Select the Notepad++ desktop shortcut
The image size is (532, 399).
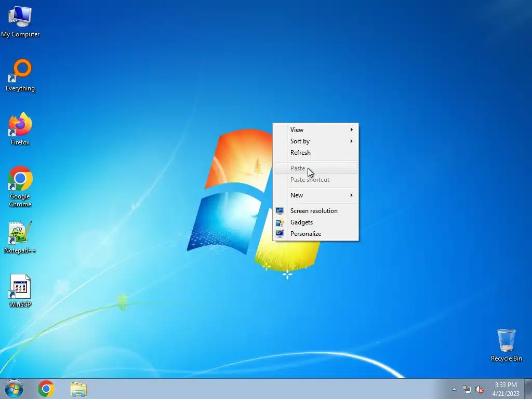tap(20, 237)
